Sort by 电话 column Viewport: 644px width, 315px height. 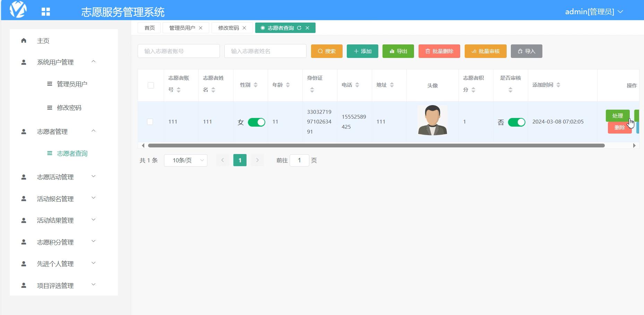[357, 85]
